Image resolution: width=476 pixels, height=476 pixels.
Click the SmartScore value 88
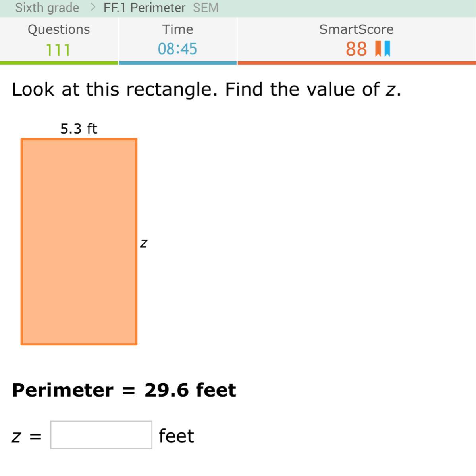point(356,49)
